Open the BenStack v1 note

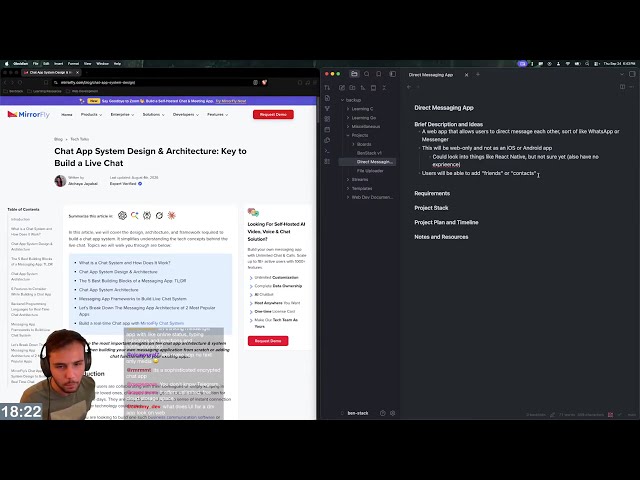pyautogui.click(x=369, y=153)
